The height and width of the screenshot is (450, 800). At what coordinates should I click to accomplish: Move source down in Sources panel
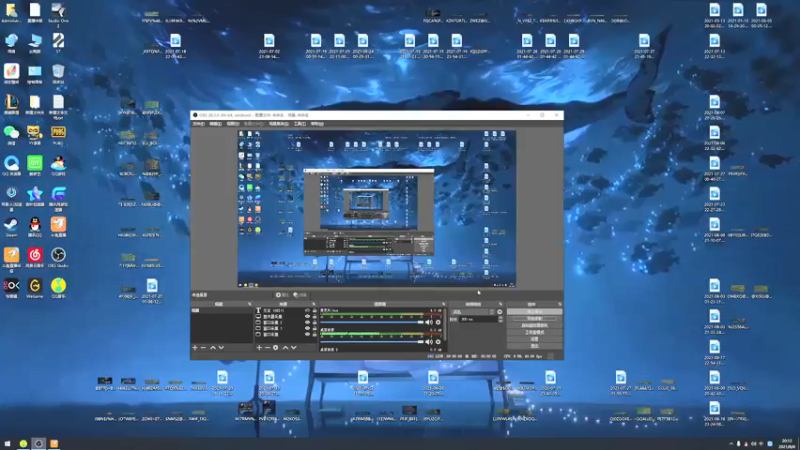pos(294,347)
